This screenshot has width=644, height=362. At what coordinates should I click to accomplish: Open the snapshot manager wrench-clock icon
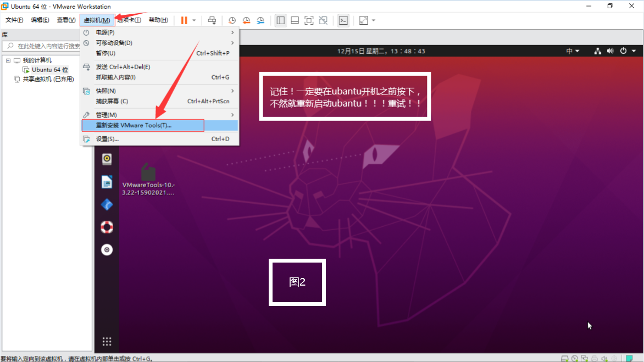(261, 20)
